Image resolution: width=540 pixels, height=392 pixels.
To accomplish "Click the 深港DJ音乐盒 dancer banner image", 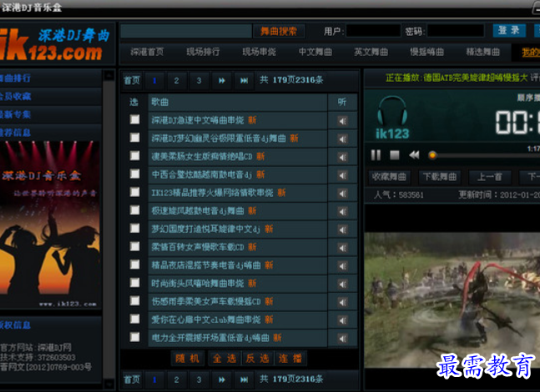I will (51, 225).
